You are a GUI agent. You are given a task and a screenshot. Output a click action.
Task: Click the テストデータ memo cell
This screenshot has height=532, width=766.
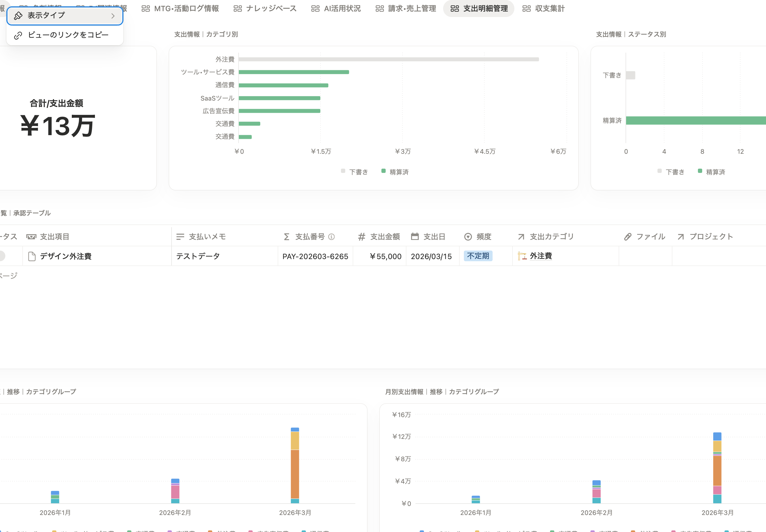225,256
